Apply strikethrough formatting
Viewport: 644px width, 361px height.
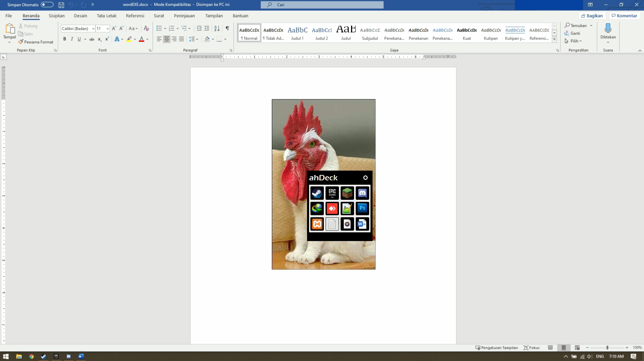point(92,39)
